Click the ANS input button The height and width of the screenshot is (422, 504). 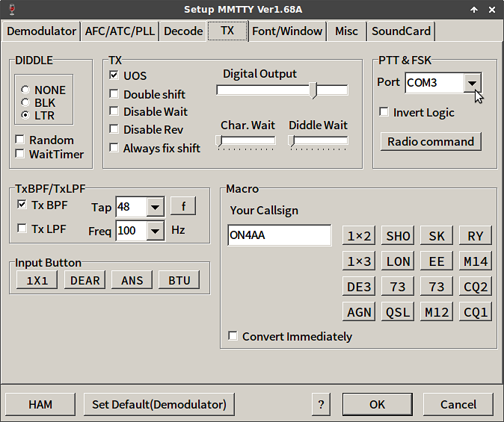click(x=132, y=280)
